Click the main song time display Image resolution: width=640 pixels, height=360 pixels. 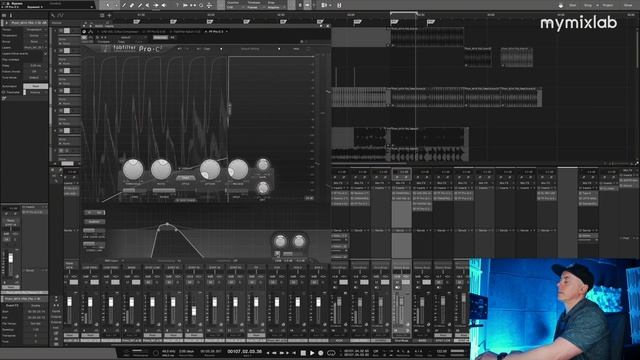244,351
